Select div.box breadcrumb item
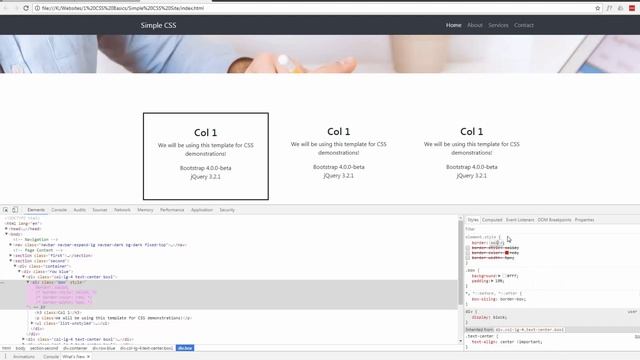640x360 pixels. 185,348
